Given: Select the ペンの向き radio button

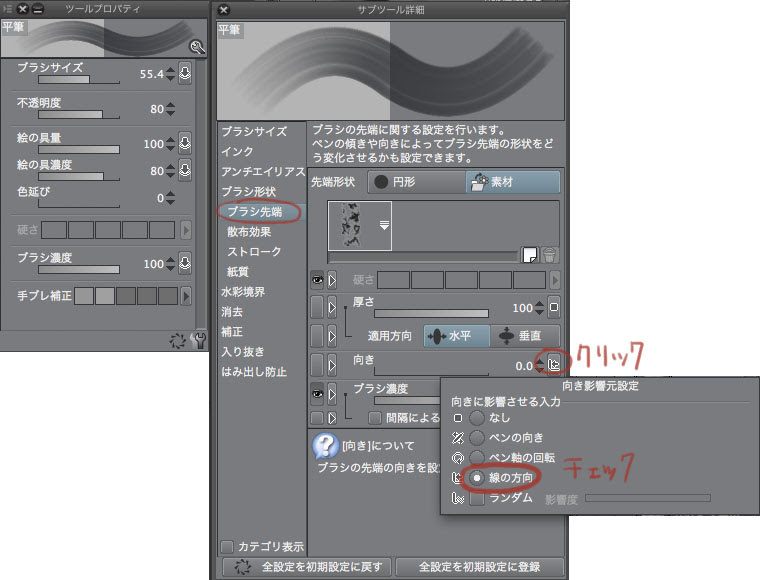Looking at the screenshot, I should click(477, 438).
